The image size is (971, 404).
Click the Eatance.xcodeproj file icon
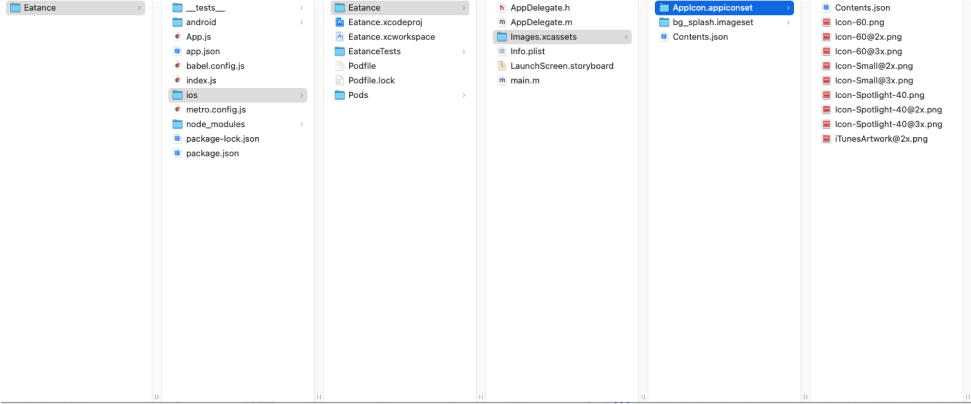(340, 22)
